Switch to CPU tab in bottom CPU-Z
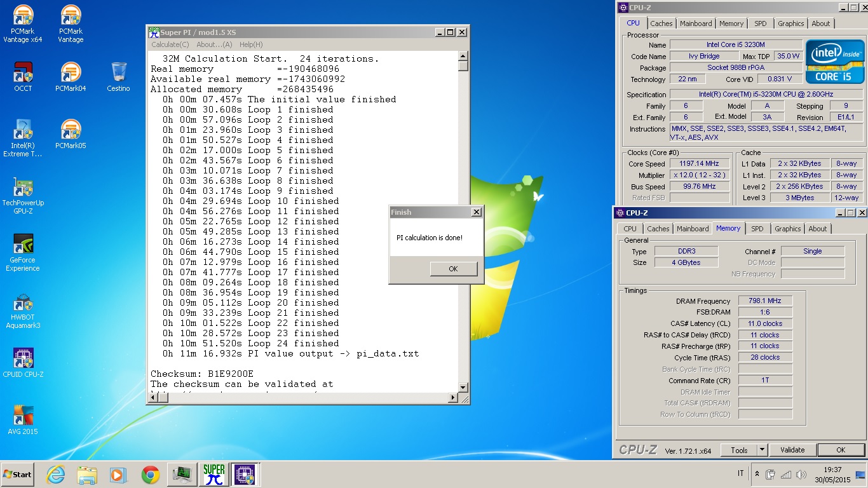This screenshot has width=868, height=488. (630, 229)
